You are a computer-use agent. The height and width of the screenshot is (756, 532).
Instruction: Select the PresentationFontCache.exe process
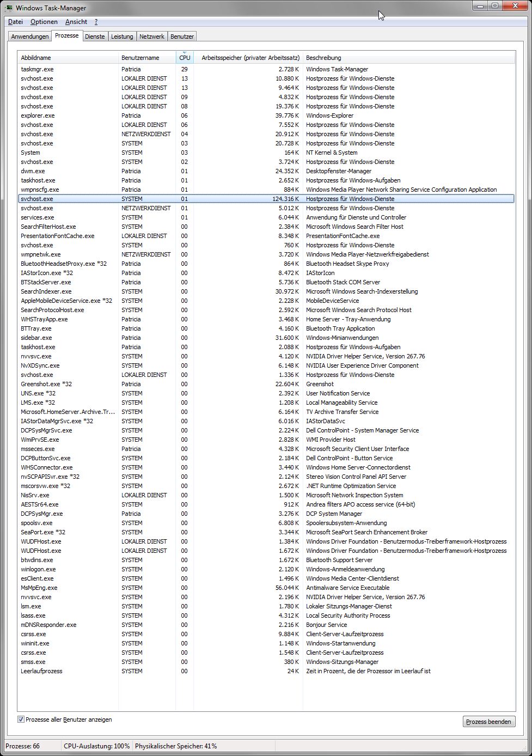point(266,236)
